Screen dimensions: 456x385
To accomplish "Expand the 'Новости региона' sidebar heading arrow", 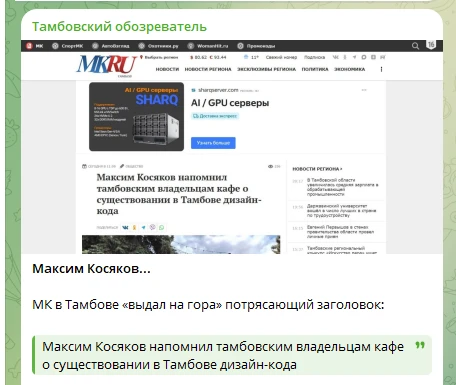I will (x=341, y=169).
